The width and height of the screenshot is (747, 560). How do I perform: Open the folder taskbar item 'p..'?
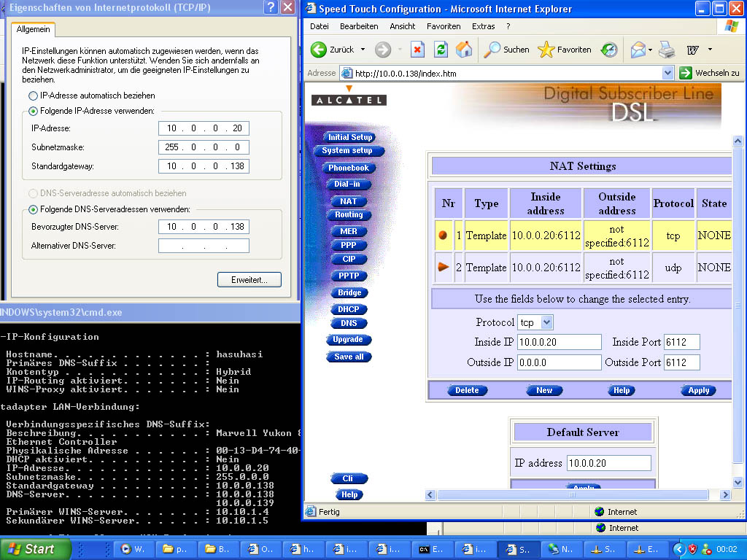pyautogui.click(x=175, y=549)
